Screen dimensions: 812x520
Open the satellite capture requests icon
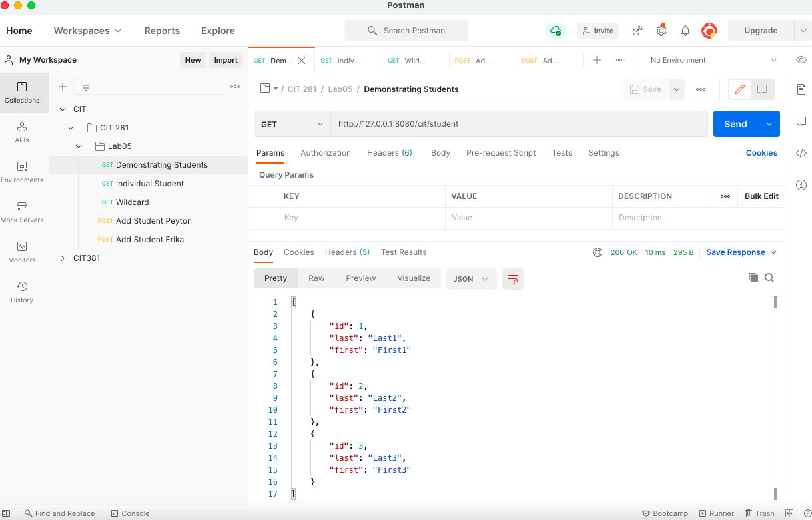coord(637,31)
